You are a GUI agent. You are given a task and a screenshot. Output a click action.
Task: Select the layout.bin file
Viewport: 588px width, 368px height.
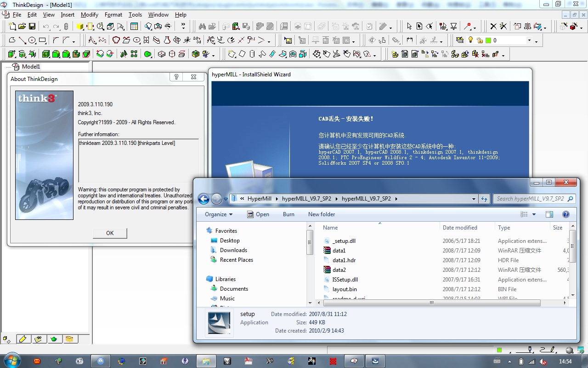point(345,289)
